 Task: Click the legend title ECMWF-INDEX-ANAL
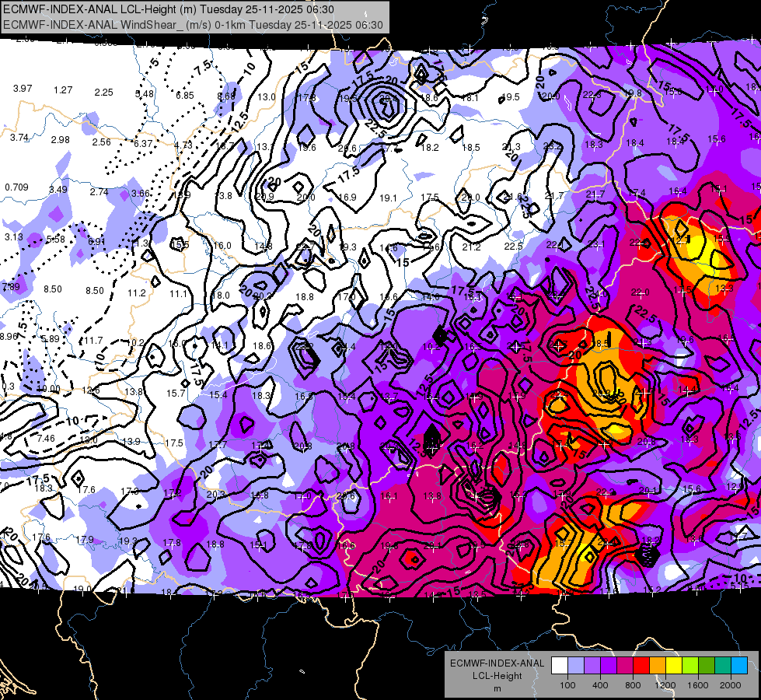tap(497, 663)
